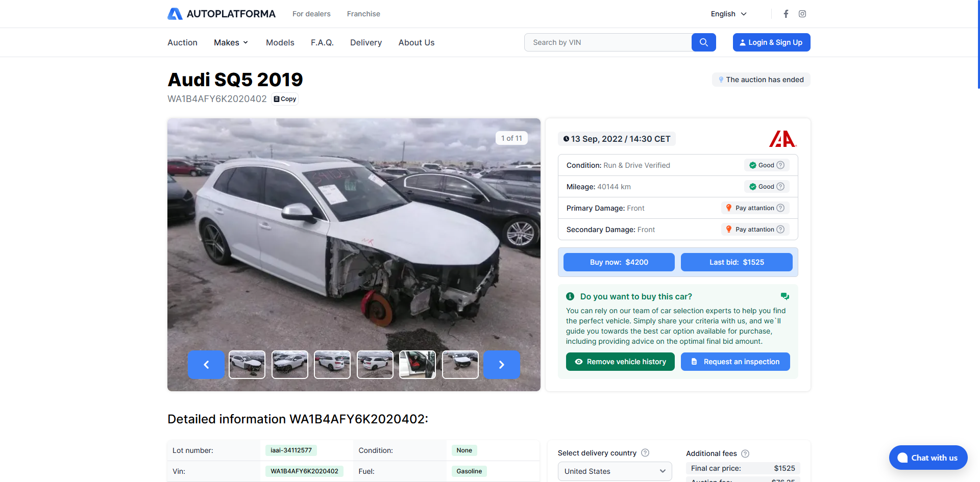Image resolution: width=980 pixels, height=482 pixels.
Task: Open the For dealers link
Action: tap(311, 14)
